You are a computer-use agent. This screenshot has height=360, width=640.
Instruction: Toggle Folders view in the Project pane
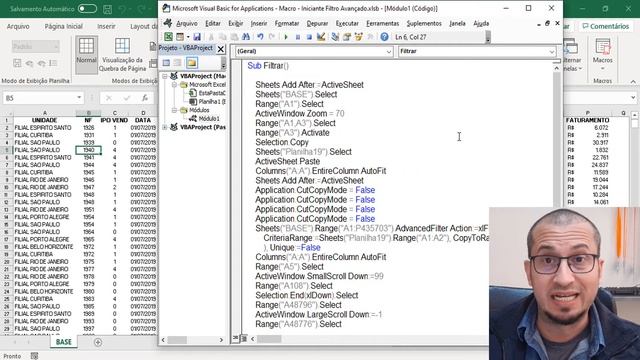coord(191,63)
